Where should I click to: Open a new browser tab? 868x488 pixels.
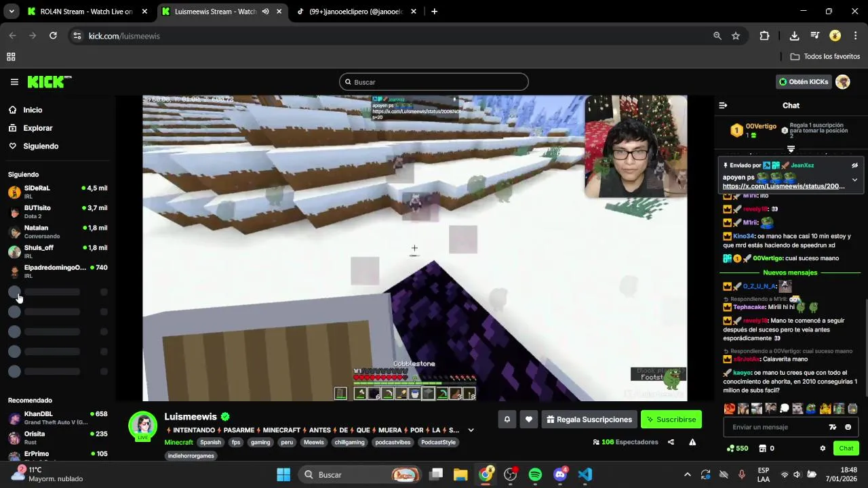click(434, 12)
